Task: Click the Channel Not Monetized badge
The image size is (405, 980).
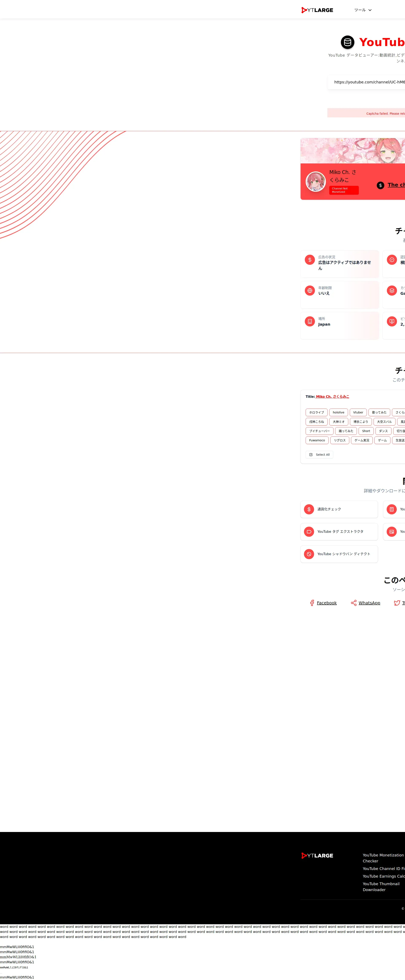Action: click(x=344, y=190)
